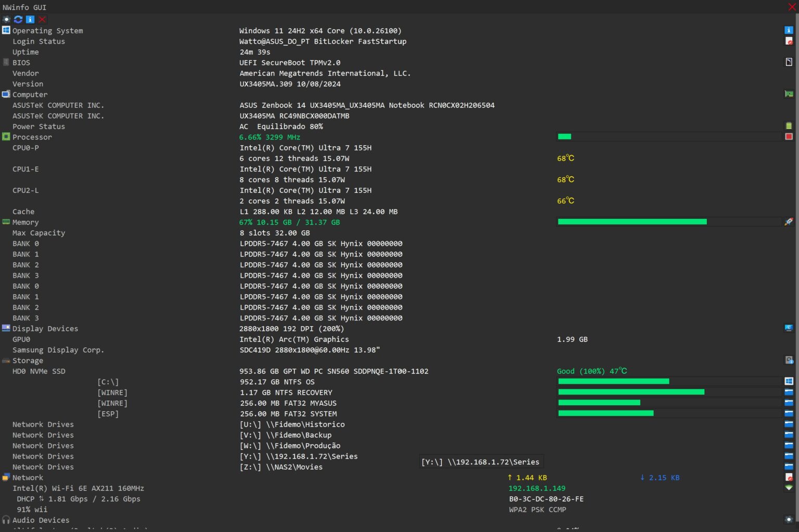Open the folder icon on the WINRE RECOVERY row
The width and height of the screenshot is (799, 532).
pyautogui.click(x=789, y=392)
